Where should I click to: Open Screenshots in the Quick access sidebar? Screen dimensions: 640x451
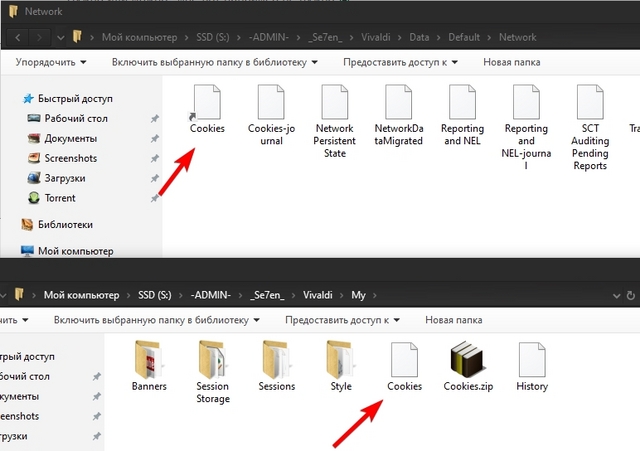[x=70, y=158]
